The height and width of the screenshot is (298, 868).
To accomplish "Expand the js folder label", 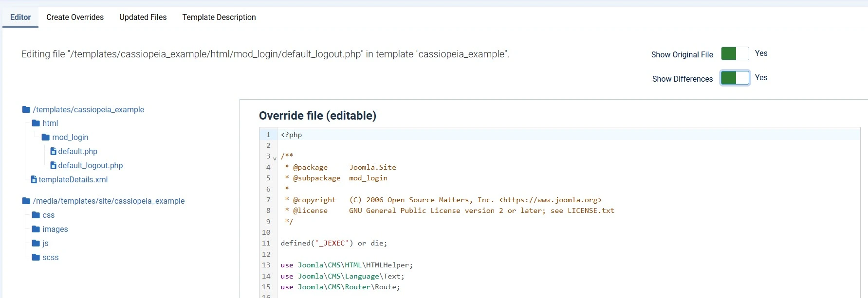I will coord(45,243).
